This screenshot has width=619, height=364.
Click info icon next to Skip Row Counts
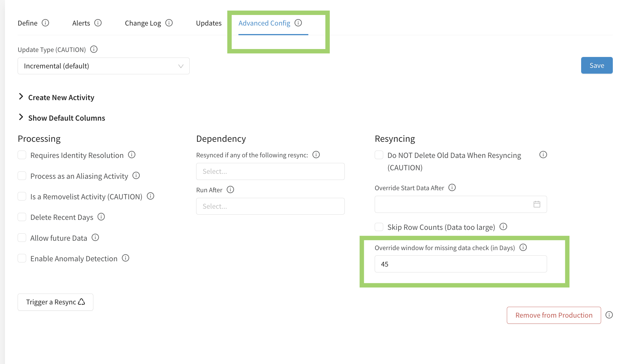[503, 227]
